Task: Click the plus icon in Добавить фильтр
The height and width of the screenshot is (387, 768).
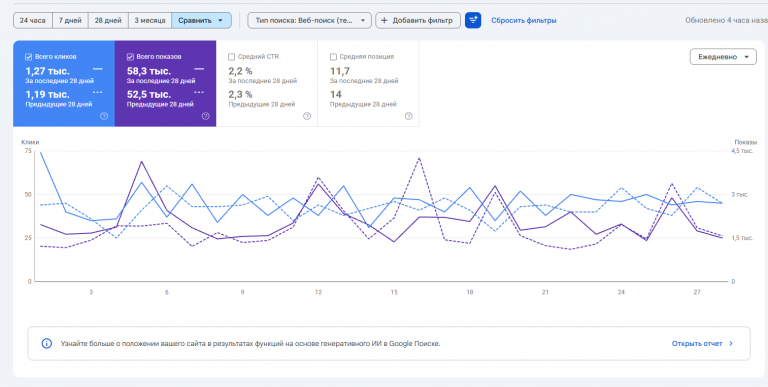Action: 384,21
